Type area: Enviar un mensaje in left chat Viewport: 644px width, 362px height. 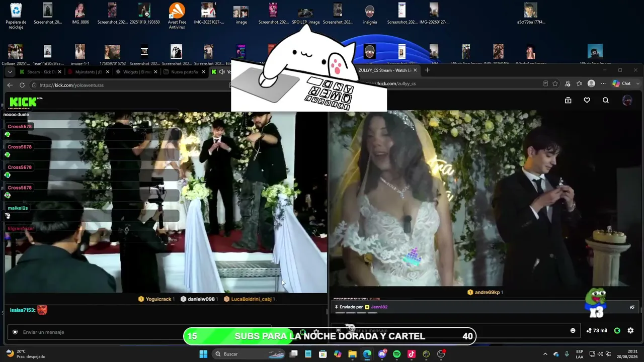point(139,332)
